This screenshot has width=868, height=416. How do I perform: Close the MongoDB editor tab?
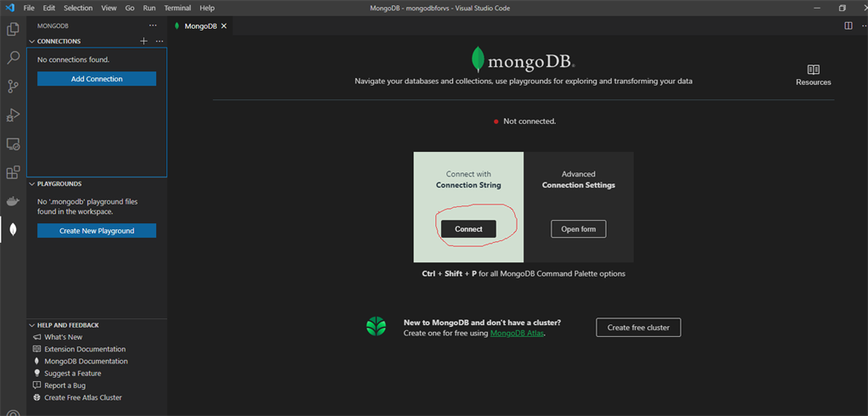(x=224, y=26)
